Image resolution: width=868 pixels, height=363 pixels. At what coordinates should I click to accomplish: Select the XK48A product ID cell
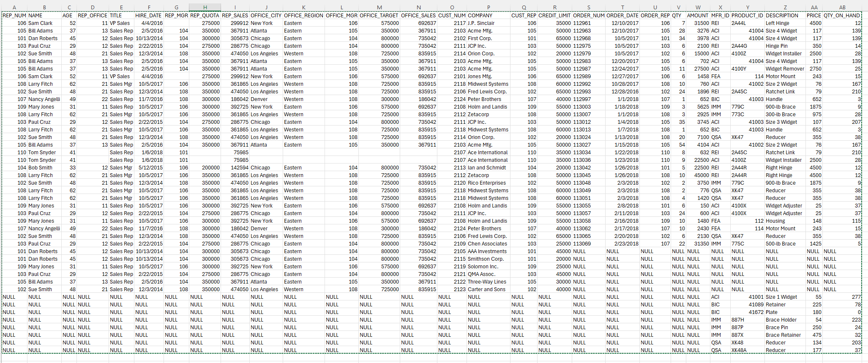point(748,350)
